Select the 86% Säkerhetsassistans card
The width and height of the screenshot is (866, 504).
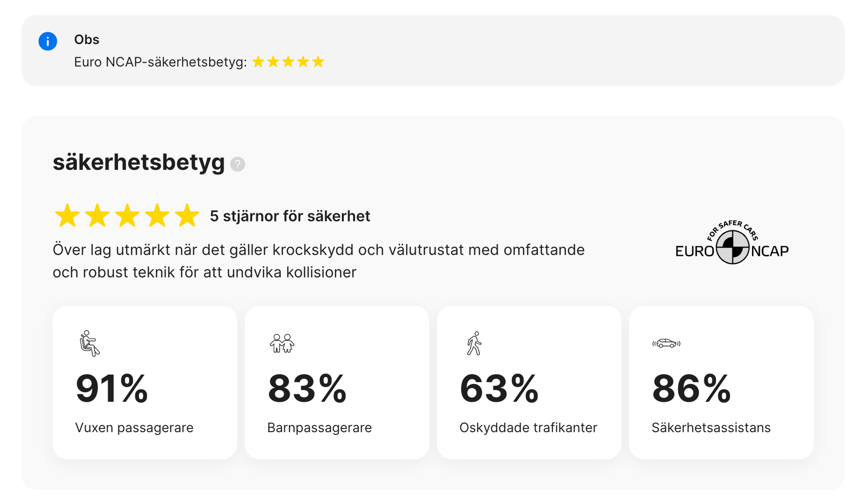(x=721, y=383)
